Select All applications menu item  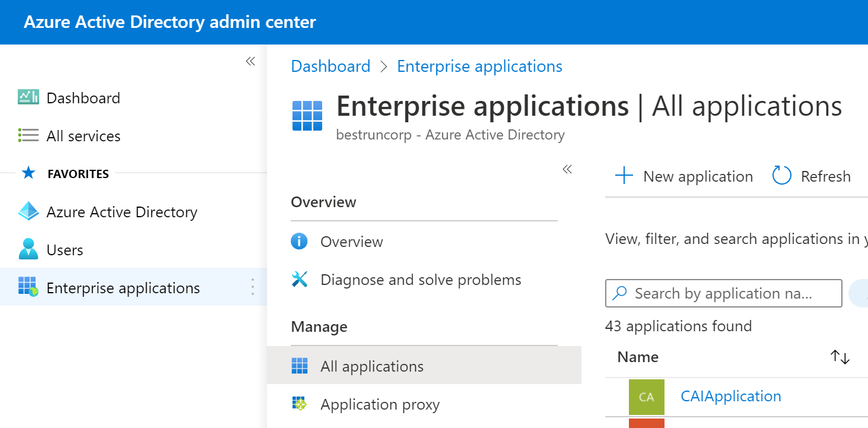372,366
